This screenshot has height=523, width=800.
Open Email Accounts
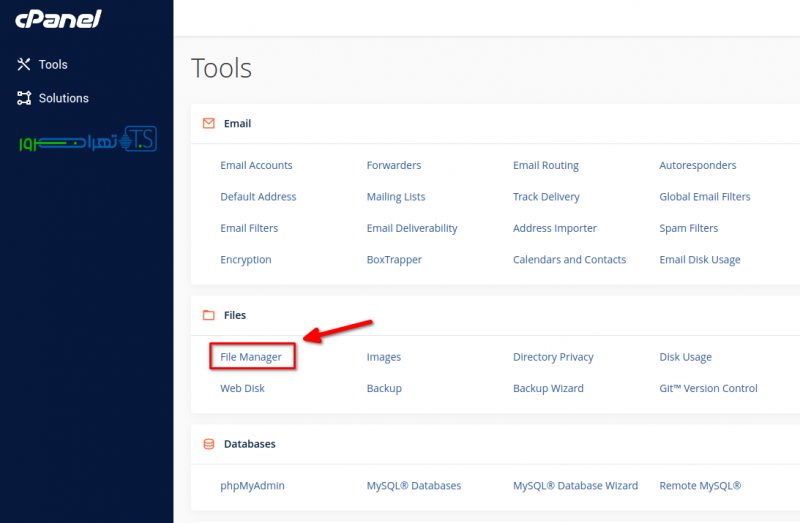(x=256, y=165)
